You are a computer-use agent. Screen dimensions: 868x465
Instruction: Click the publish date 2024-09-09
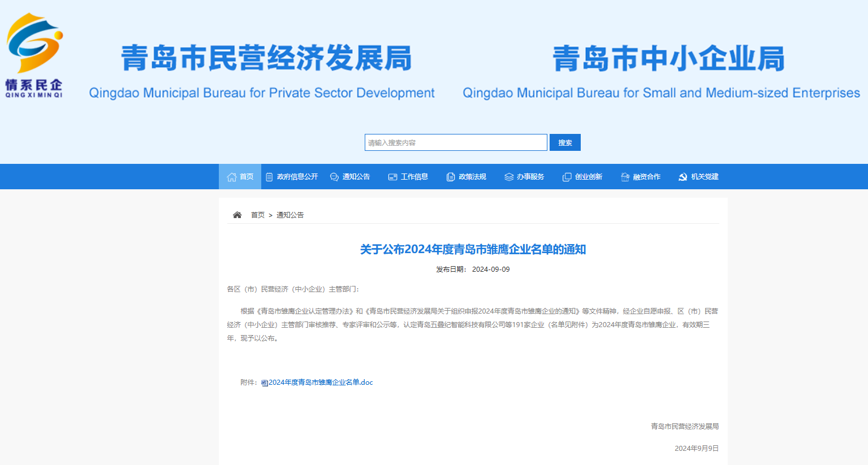[491, 270]
